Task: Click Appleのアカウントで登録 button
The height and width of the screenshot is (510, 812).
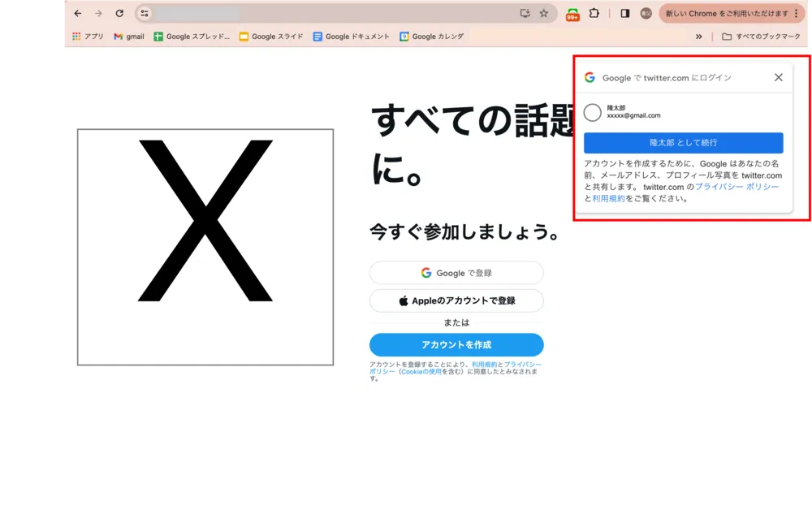Action: click(x=456, y=300)
